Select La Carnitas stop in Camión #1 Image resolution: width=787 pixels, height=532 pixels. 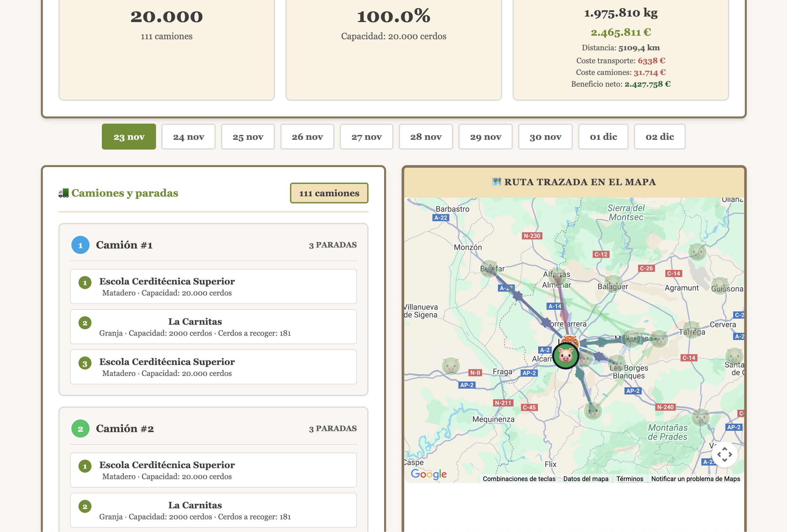pos(213,327)
